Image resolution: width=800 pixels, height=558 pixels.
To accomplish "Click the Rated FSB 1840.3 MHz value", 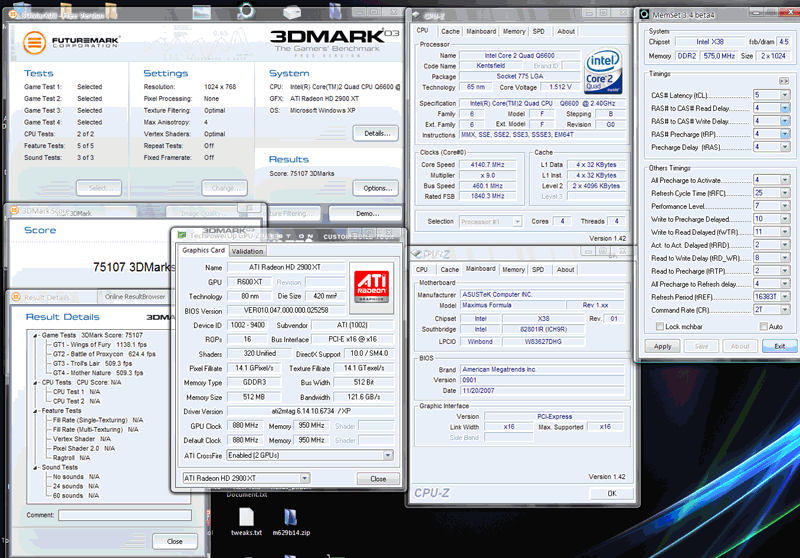I will point(488,196).
